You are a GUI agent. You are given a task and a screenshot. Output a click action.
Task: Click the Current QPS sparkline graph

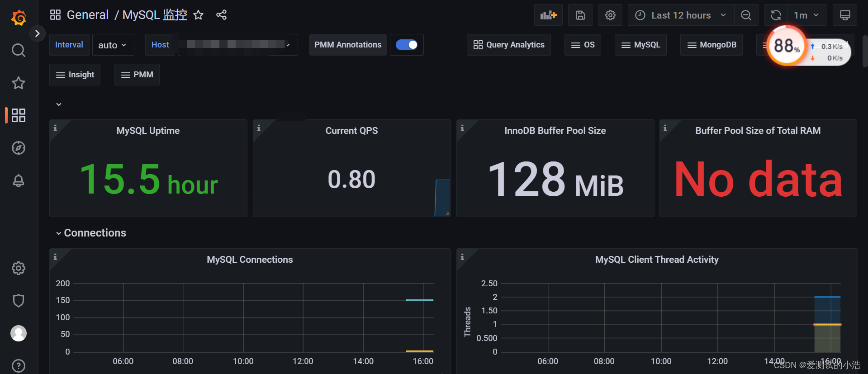click(x=442, y=198)
